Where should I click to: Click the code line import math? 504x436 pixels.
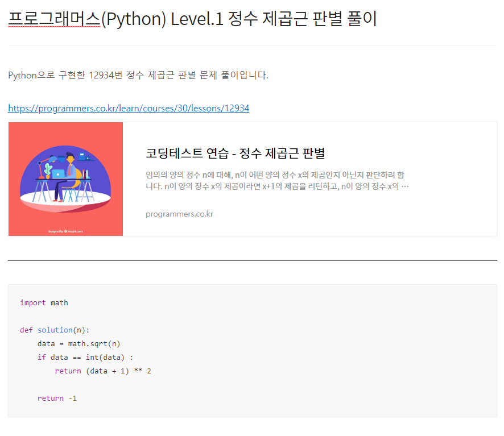coord(44,302)
